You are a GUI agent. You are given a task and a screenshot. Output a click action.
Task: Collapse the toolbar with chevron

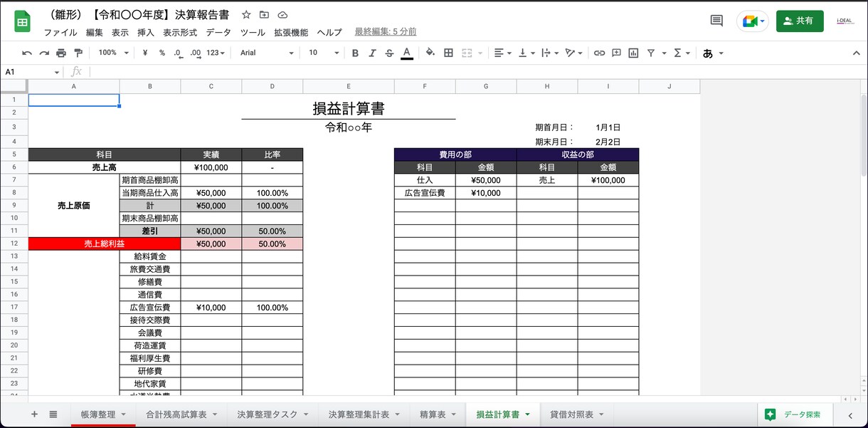(x=856, y=53)
